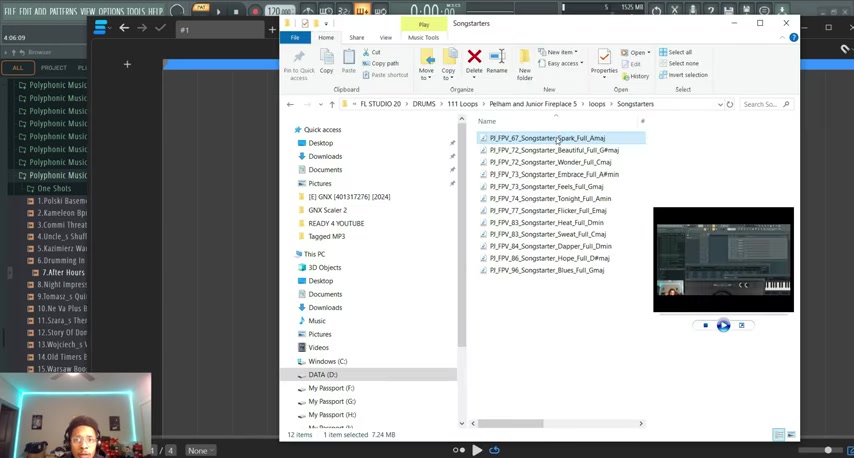Image resolution: width=854 pixels, height=458 pixels.
Task: Click Pin to Quick access icon
Action: tap(299, 57)
